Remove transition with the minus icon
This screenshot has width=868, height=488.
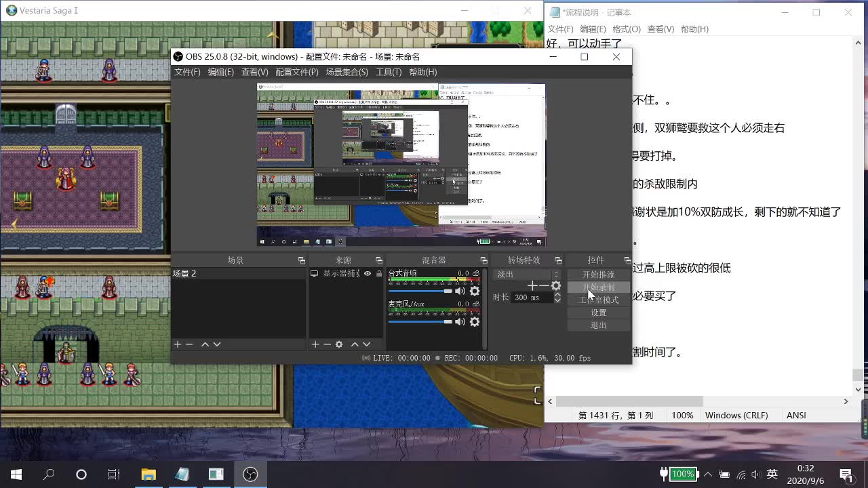pyautogui.click(x=544, y=286)
